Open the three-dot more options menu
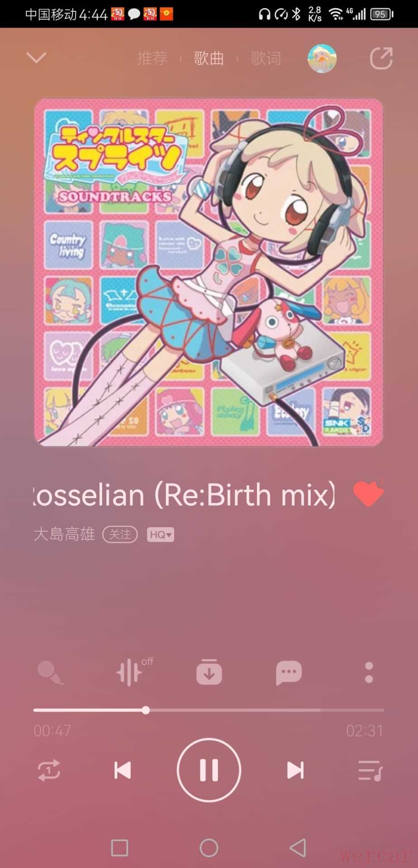This screenshot has height=868, width=418. pyautogui.click(x=369, y=673)
